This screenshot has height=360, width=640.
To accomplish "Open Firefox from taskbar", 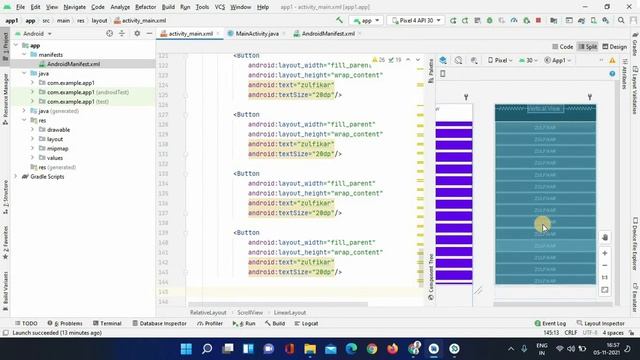I will coord(393,349).
